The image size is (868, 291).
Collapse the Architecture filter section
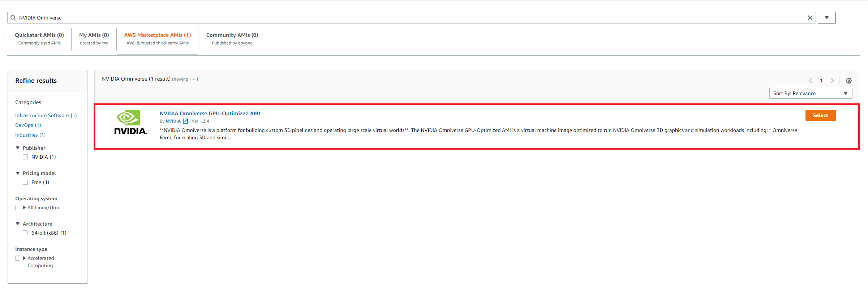(18, 224)
